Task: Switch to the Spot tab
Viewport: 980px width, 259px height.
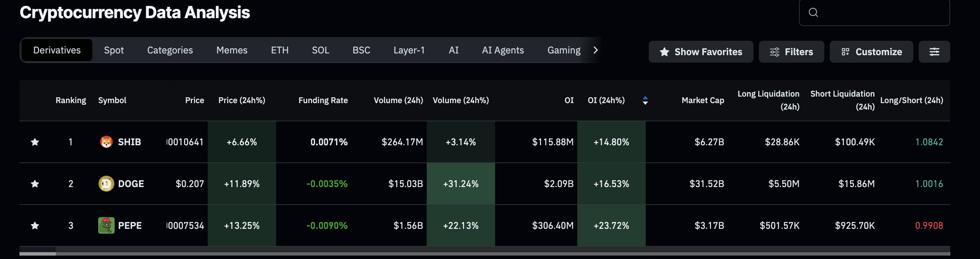Action: pyautogui.click(x=114, y=50)
